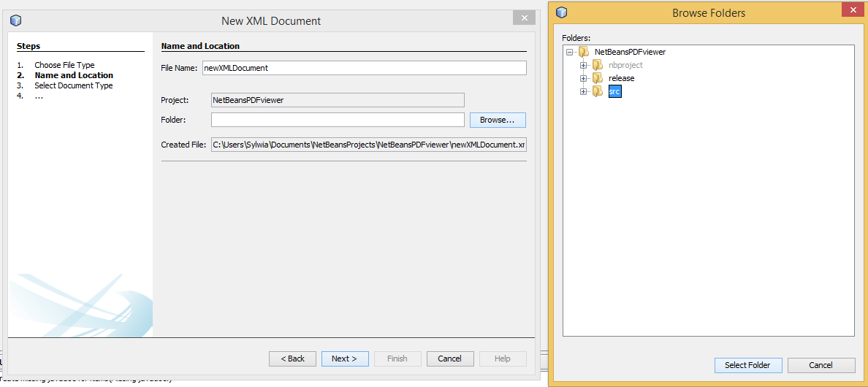Cancel the New XML Document wizard

(449, 359)
